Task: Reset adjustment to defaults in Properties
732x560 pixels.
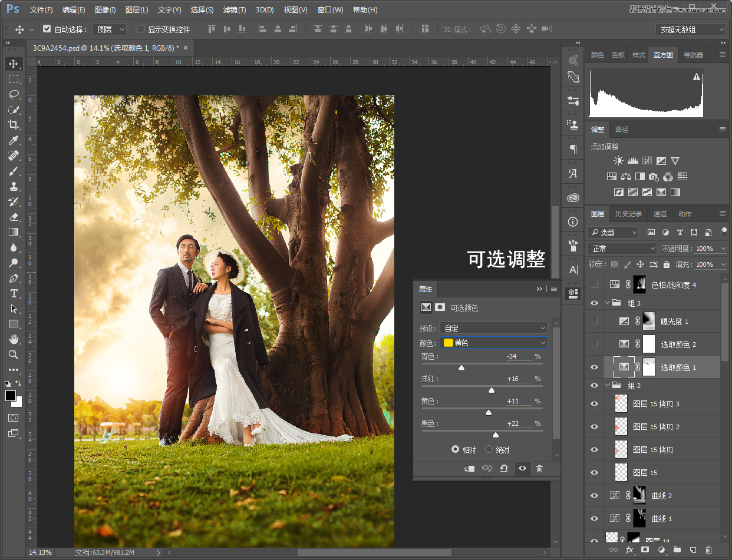Action: click(x=504, y=469)
